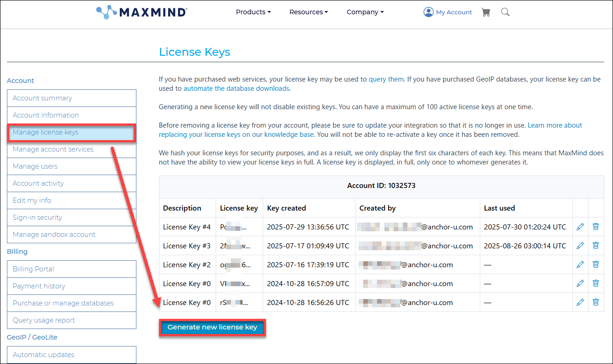
Task: Expand the Resources dropdown menu
Action: point(308,12)
